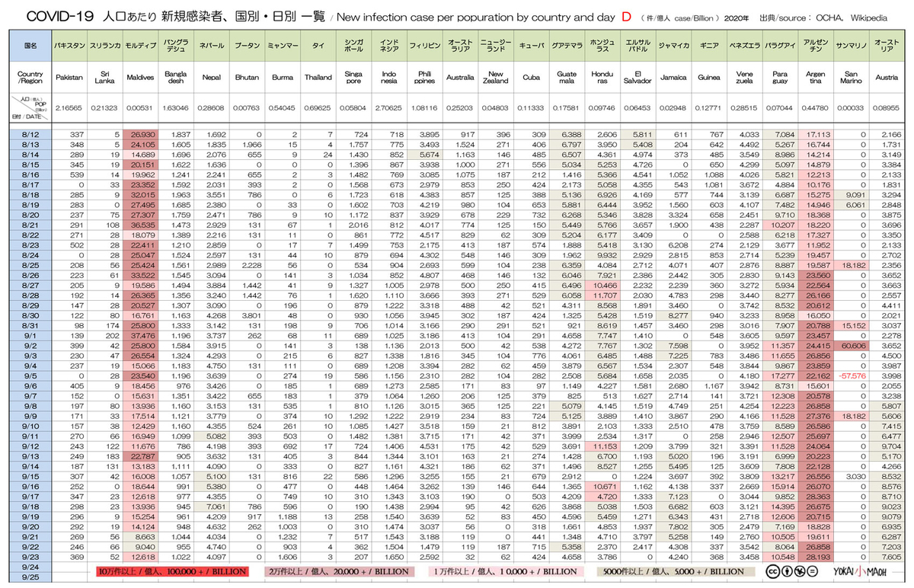Screen dimensions: 914x588
Task: Click the Paraguay column header
Action: coord(780,78)
